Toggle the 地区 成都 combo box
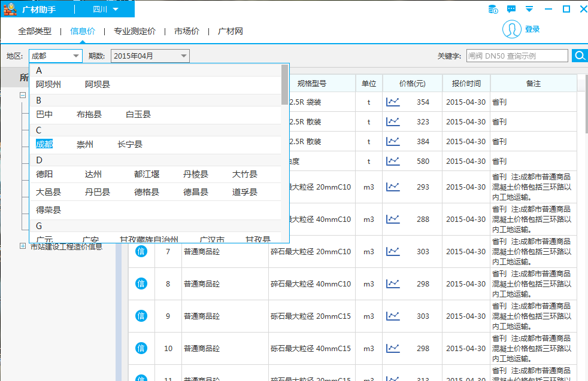Viewport: 588px width, 381px height. tap(56, 56)
